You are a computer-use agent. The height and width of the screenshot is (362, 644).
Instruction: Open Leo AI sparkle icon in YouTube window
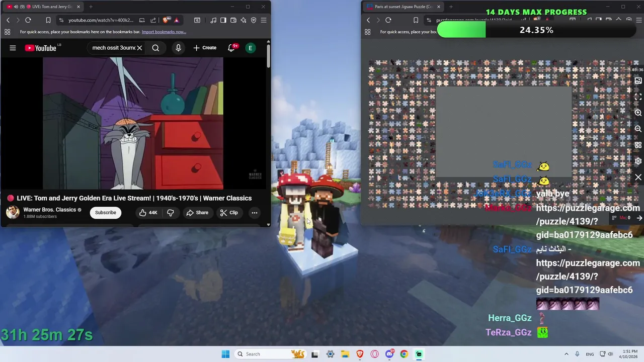tap(244, 20)
